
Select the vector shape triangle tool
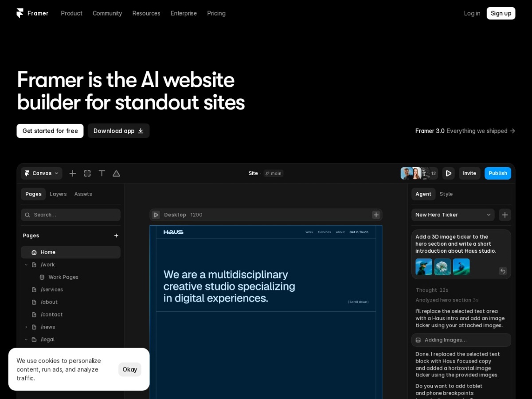pyautogui.click(x=116, y=173)
